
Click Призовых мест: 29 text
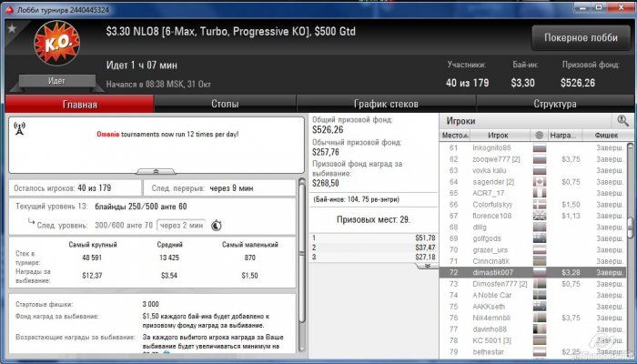[x=373, y=220]
